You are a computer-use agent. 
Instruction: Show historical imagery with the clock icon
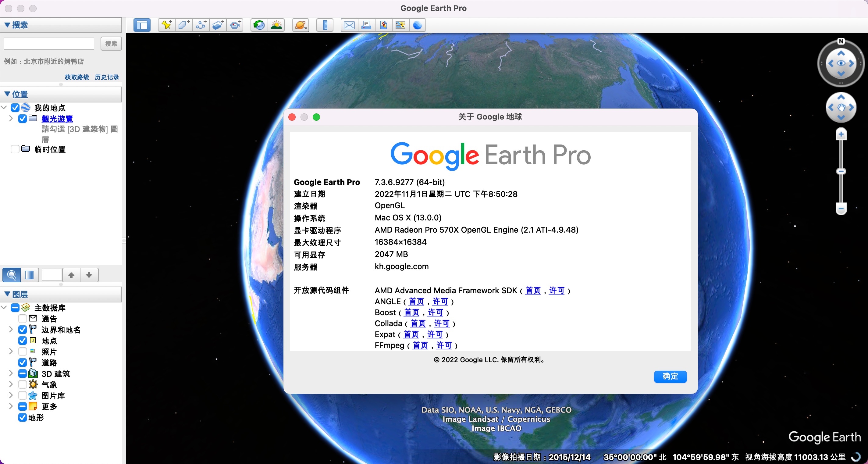258,25
